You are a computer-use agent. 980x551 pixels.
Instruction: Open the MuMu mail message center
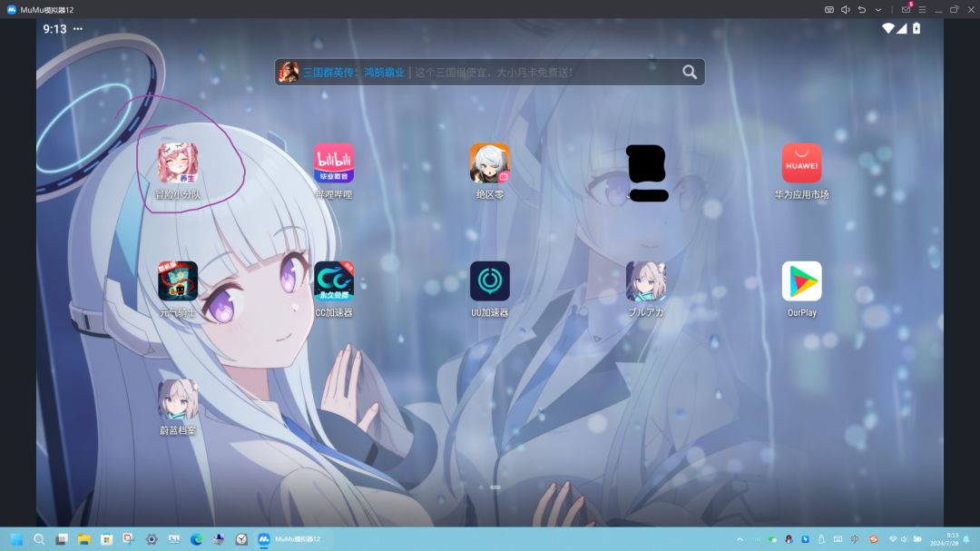point(906,9)
